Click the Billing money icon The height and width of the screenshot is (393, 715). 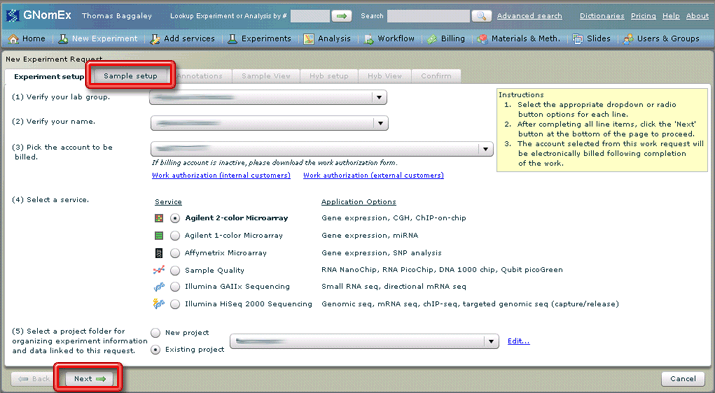coord(432,39)
